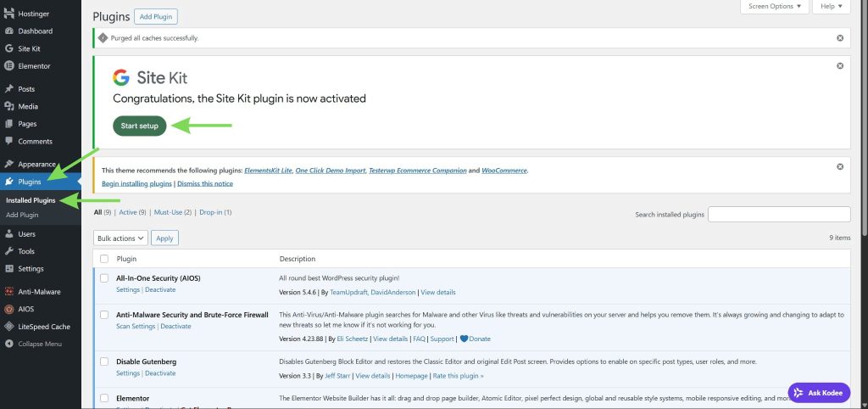Click Begin installing plugins link
This screenshot has height=409, width=868.
[136, 183]
